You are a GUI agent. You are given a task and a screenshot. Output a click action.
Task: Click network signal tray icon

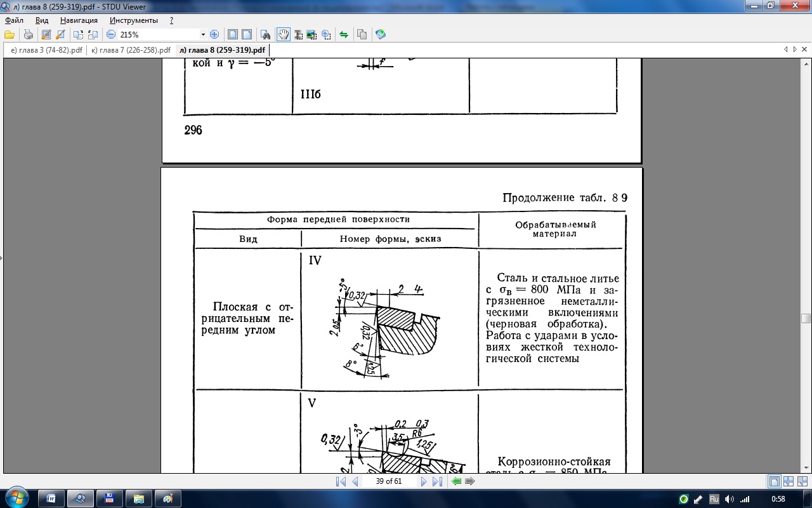745,499
